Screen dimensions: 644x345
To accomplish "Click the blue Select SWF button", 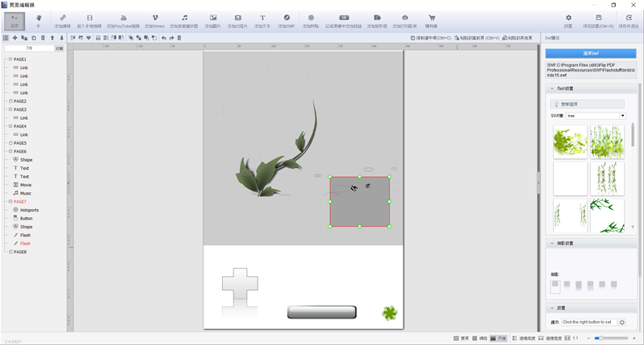I will (x=590, y=53).
